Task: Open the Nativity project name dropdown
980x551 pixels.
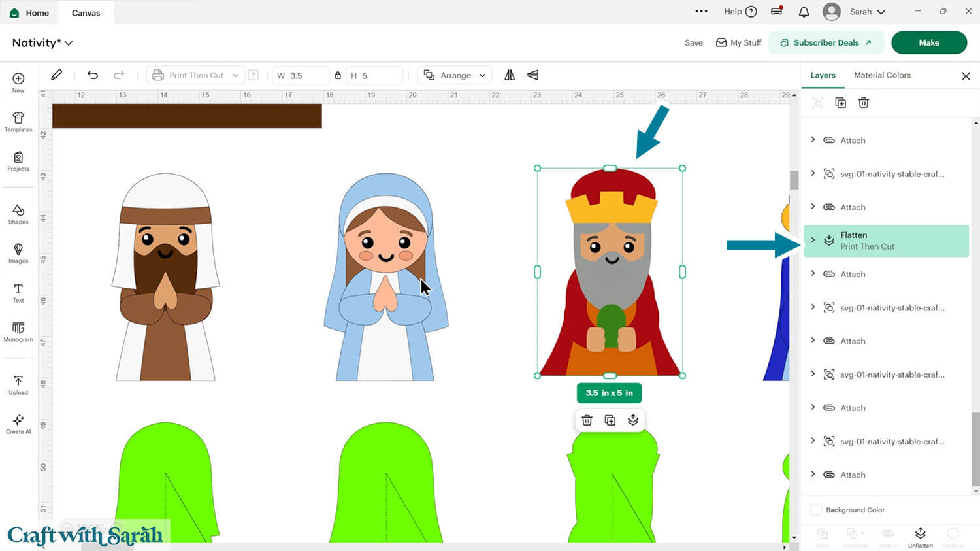Action: click(x=69, y=42)
